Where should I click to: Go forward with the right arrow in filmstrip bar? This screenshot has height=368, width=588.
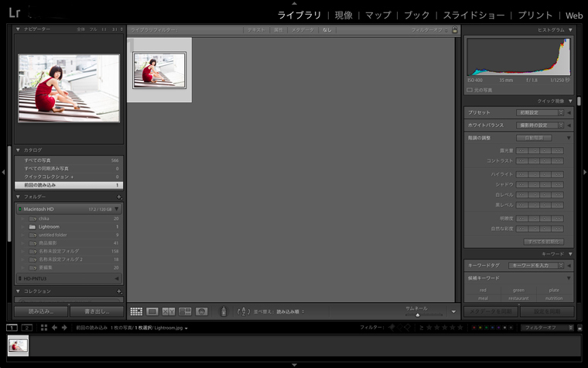64,328
